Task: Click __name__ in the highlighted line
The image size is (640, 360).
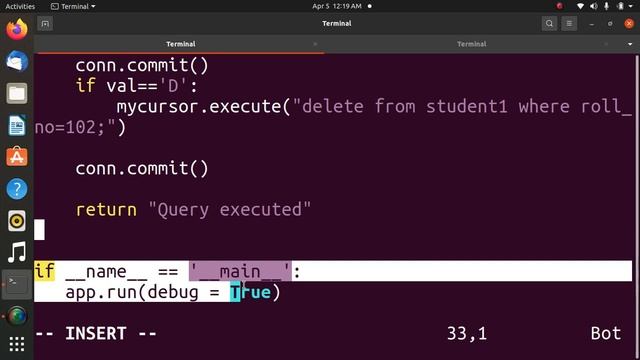Action: 106,272
